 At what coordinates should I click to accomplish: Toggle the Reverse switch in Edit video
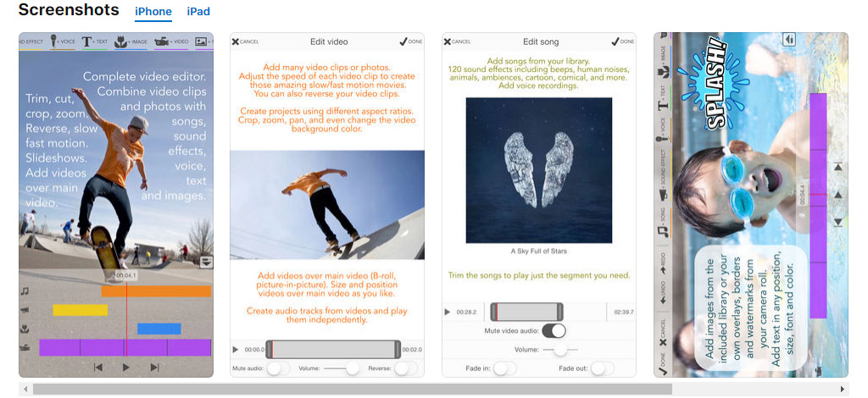405,368
